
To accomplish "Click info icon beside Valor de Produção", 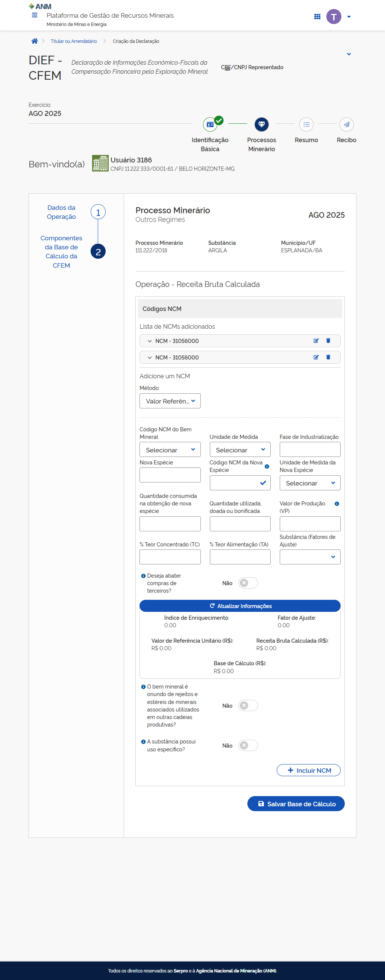I will coord(336,504).
